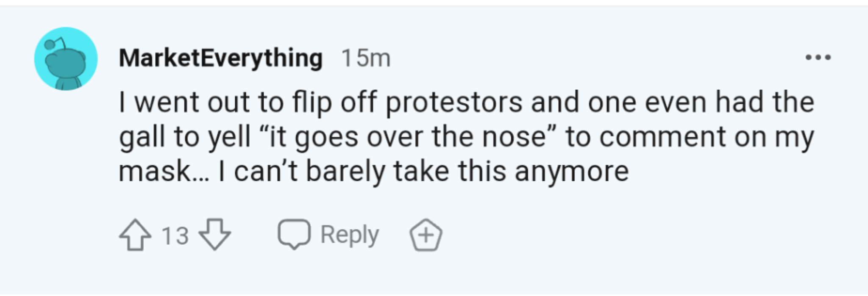Click the 15m comment timestamp
This screenshot has height=296, width=868.
pos(366,58)
